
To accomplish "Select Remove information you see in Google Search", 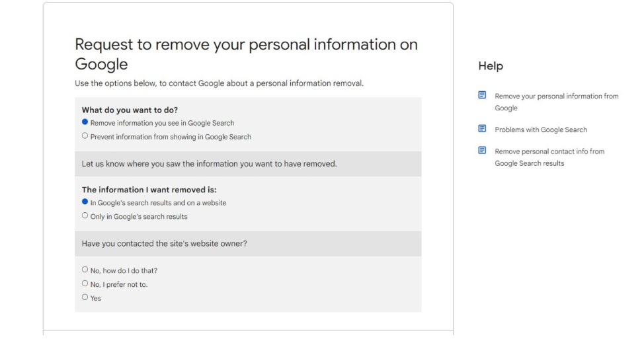I will pyautogui.click(x=85, y=122).
